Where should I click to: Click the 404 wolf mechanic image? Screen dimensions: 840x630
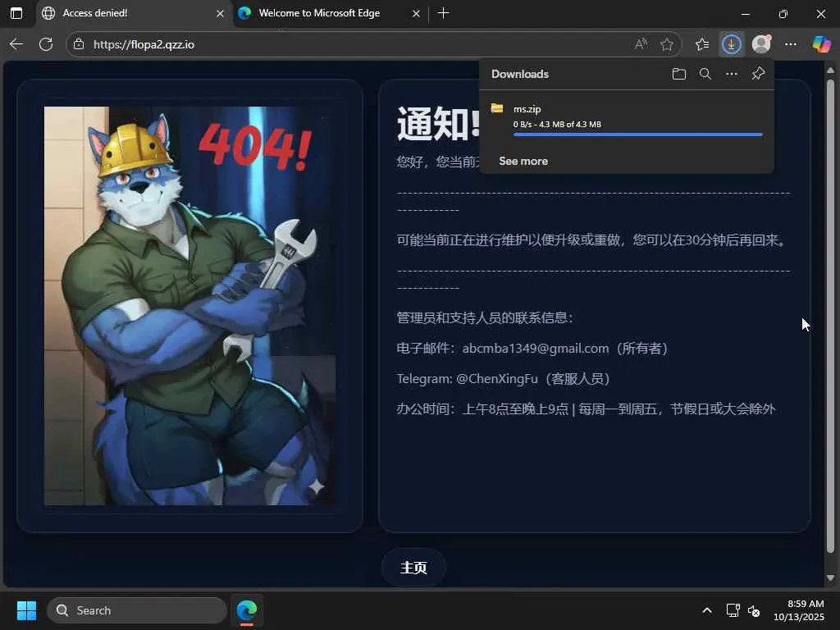189,306
